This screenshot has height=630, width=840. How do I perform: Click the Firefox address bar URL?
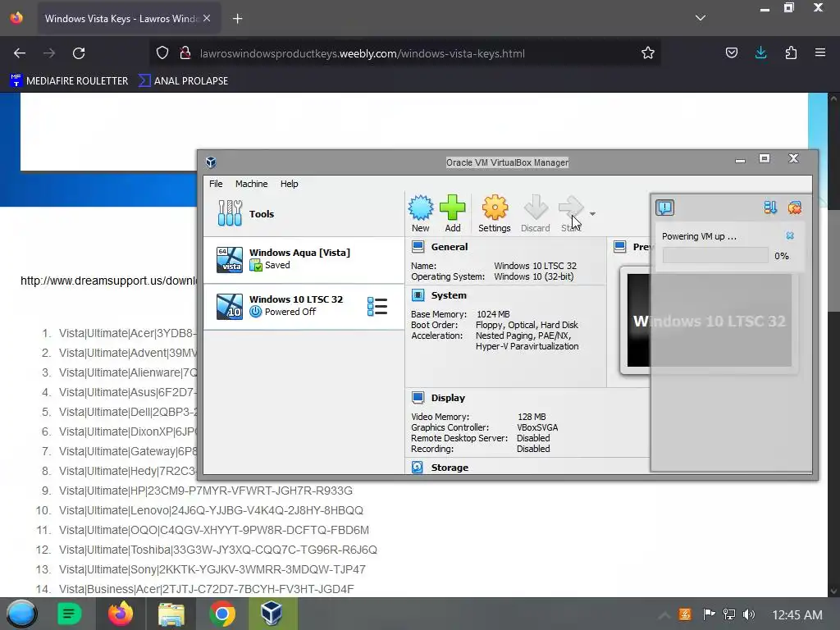(x=362, y=53)
